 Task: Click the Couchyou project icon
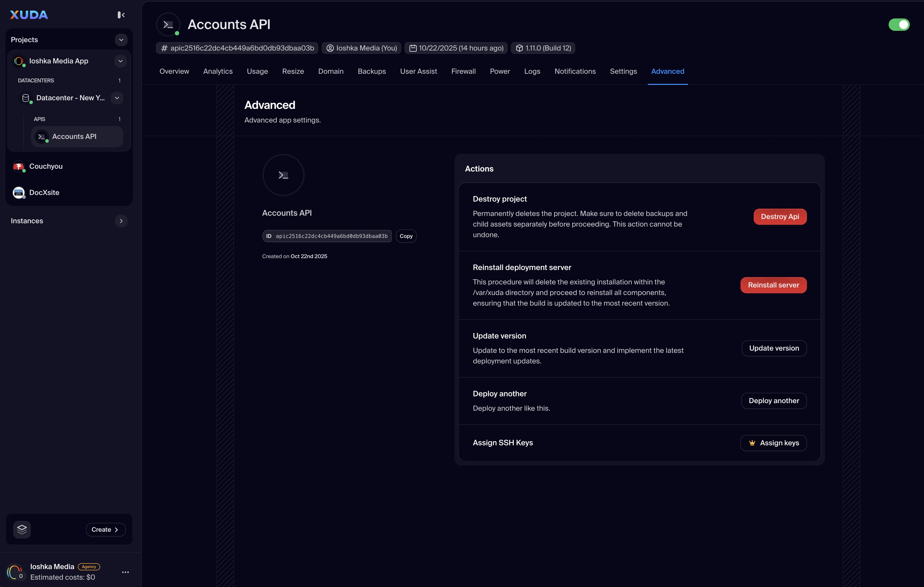[18, 166]
